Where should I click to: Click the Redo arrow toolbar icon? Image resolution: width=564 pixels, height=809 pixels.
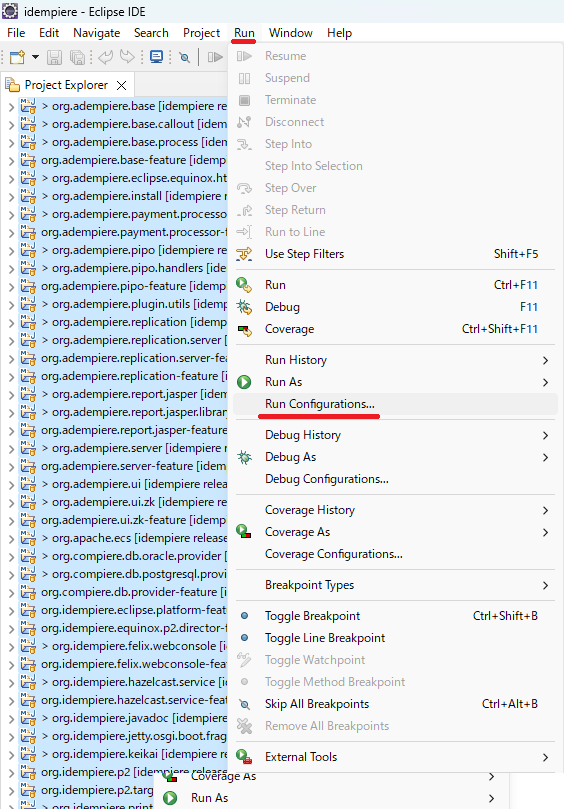click(x=127, y=57)
